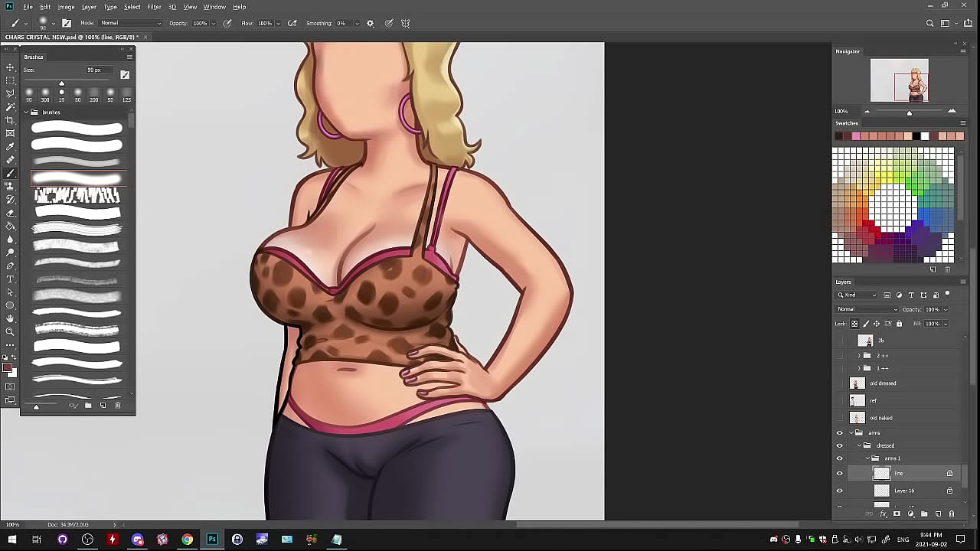Show the 'ref' layer
Image resolution: width=980 pixels, height=551 pixels.
tap(839, 400)
